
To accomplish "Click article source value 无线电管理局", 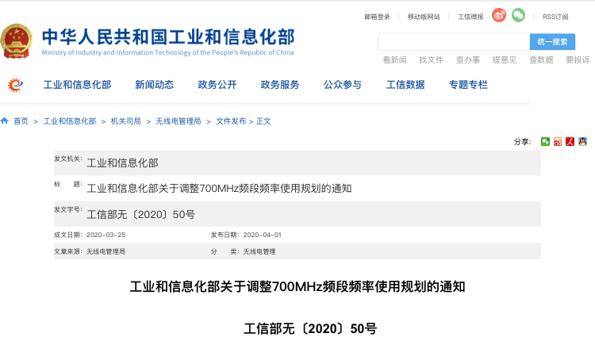I will point(106,251).
